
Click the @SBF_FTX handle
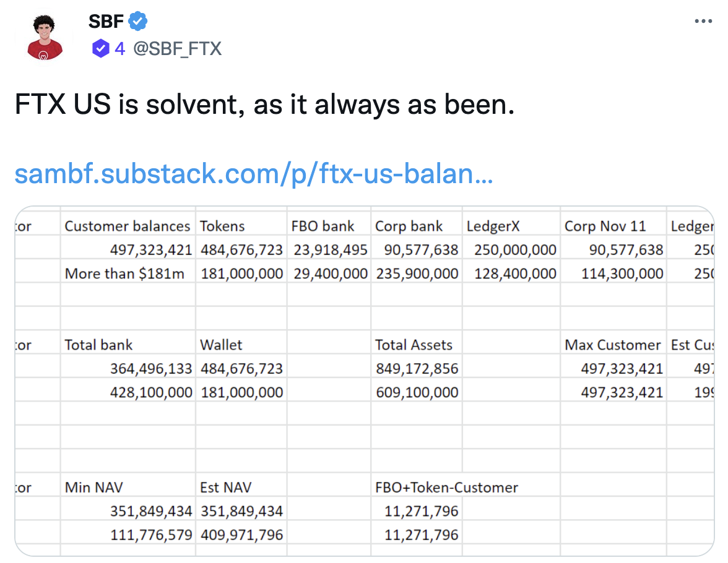coord(177,49)
